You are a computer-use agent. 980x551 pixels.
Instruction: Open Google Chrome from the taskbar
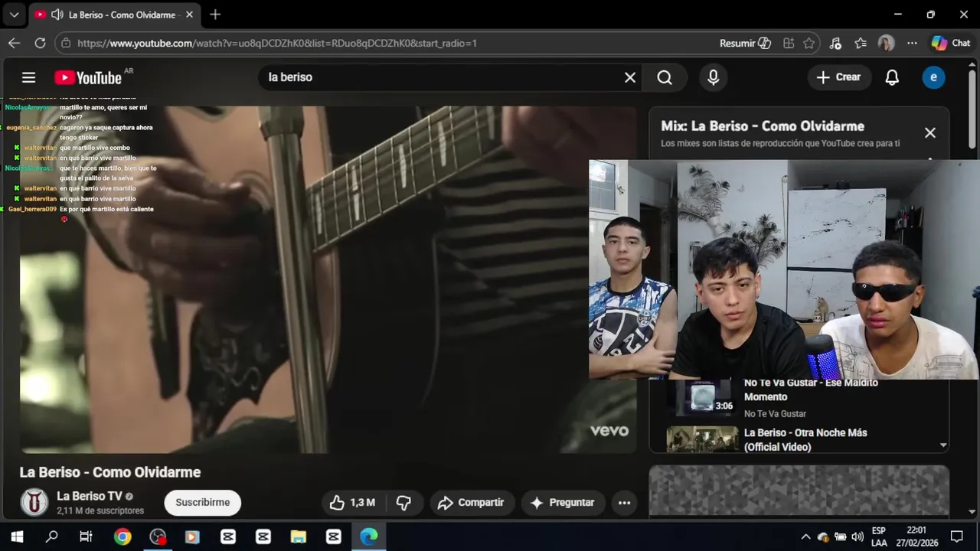click(x=122, y=536)
